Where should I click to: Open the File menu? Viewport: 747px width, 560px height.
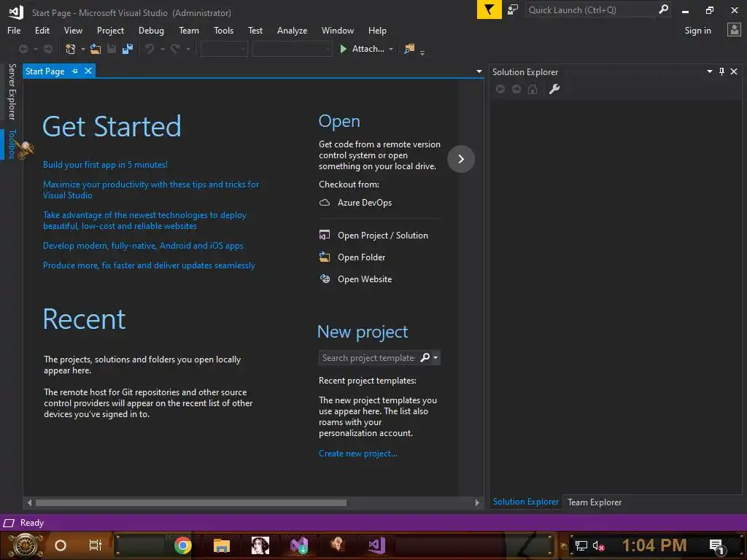tap(14, 31)
